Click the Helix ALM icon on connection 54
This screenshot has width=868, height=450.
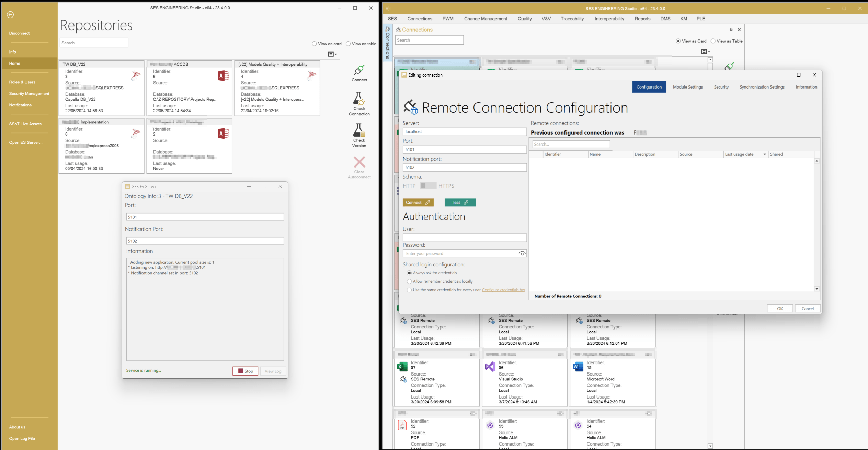click(x=578, y=425)
